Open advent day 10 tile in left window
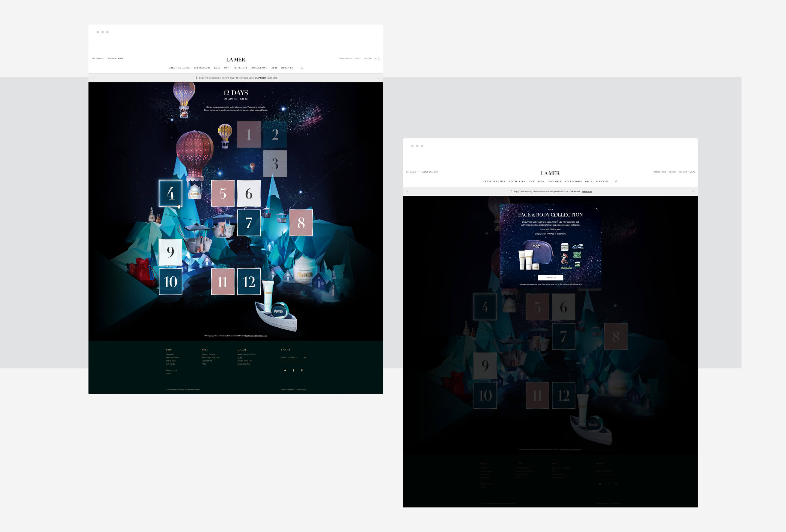This screenshot has width=786, height=532. point(171,282)
